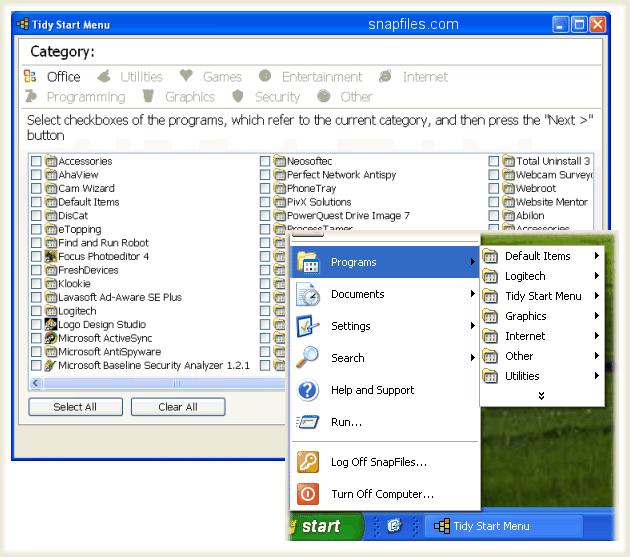
Task: Select the Security shield icon
Action: tap(238, 97)
